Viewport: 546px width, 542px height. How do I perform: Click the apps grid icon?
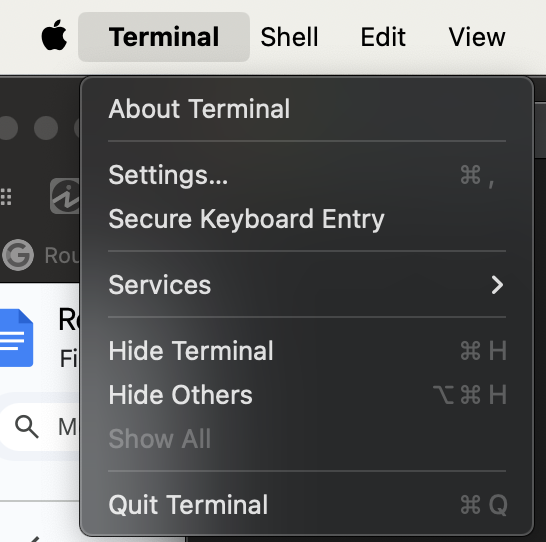(x=6, y=197)
